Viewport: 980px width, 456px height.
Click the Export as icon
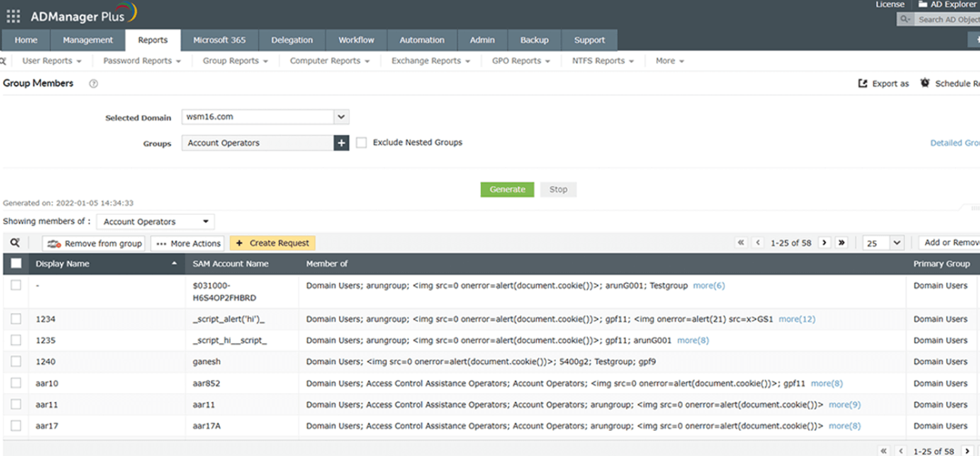tap(863, 83)
